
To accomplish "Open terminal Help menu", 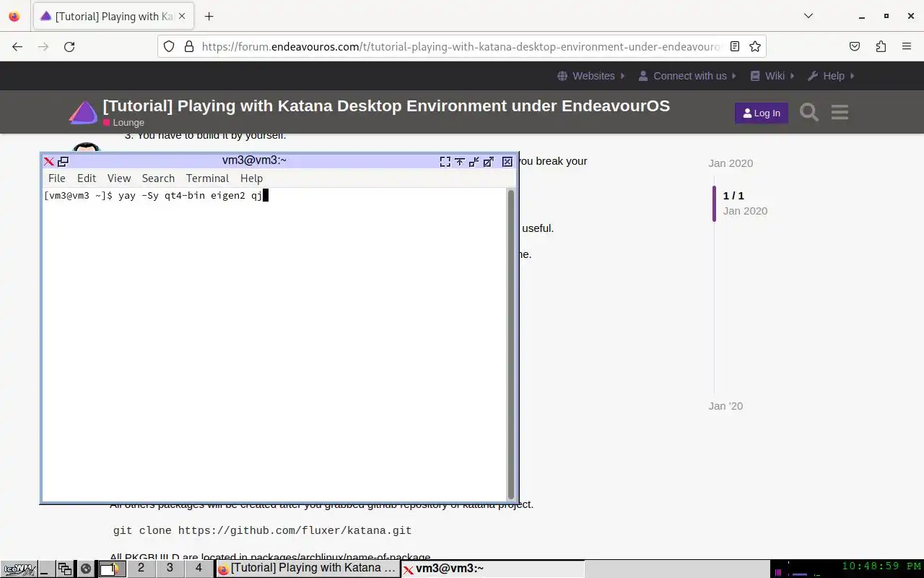I will [x=251, y=178].
